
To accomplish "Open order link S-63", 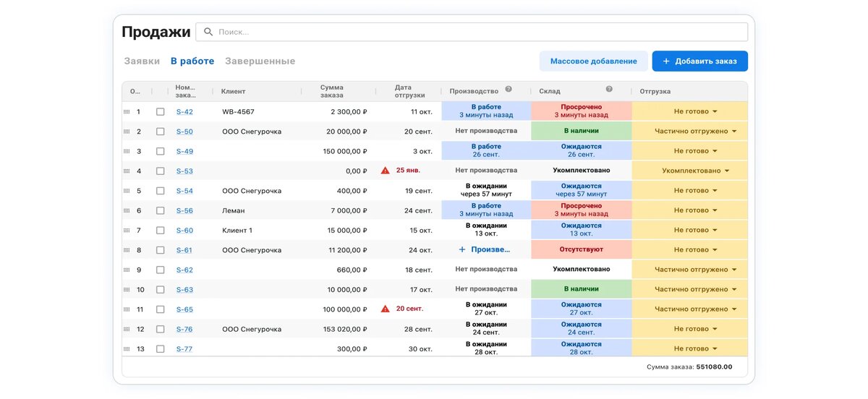I will (184, 289).
